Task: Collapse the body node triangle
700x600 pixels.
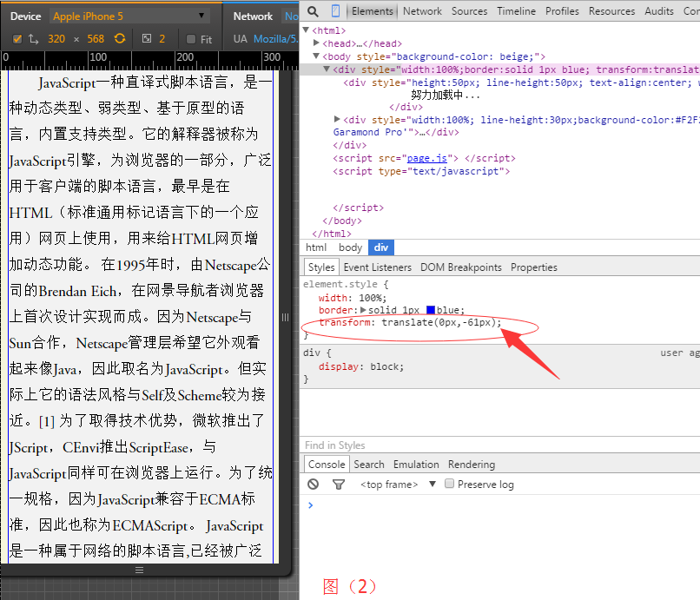Action: [316, 56]
